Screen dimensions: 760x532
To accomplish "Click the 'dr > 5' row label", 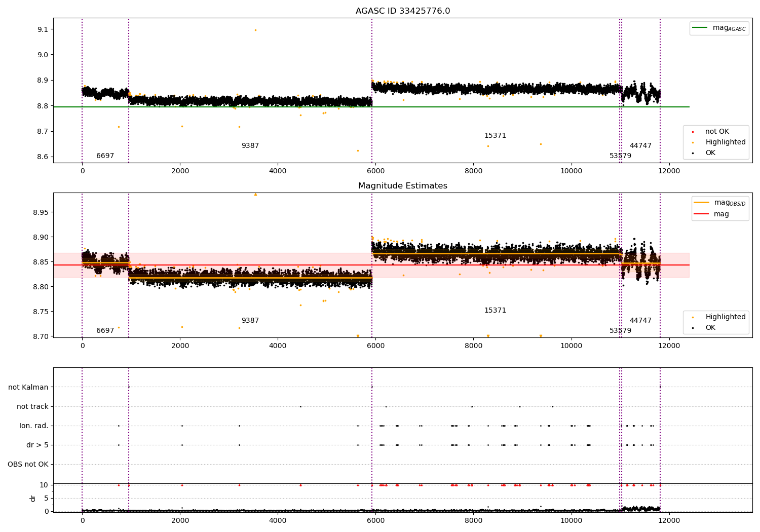I will [37, 445].
